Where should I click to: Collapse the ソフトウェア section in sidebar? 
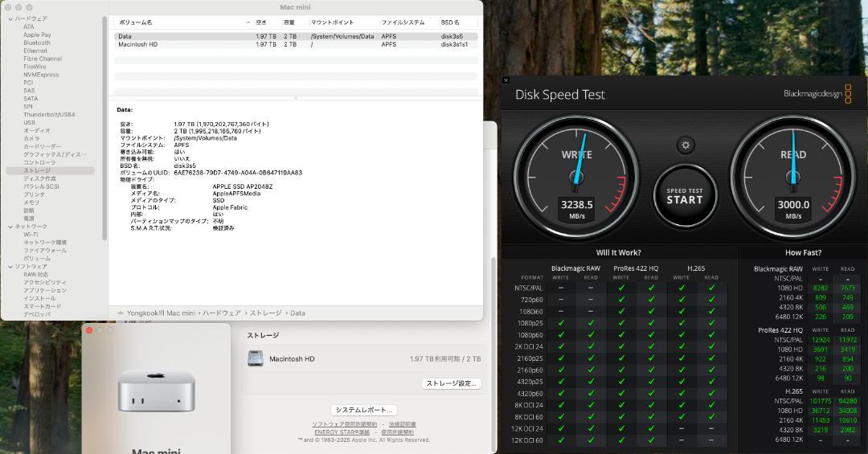pos(10,266)
